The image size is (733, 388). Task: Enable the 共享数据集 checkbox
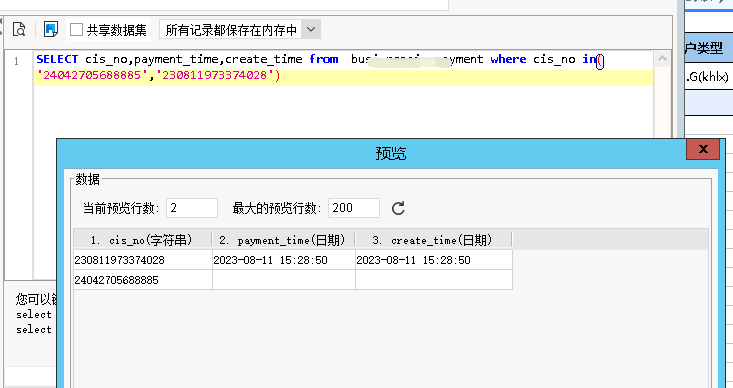coord(76,30)
